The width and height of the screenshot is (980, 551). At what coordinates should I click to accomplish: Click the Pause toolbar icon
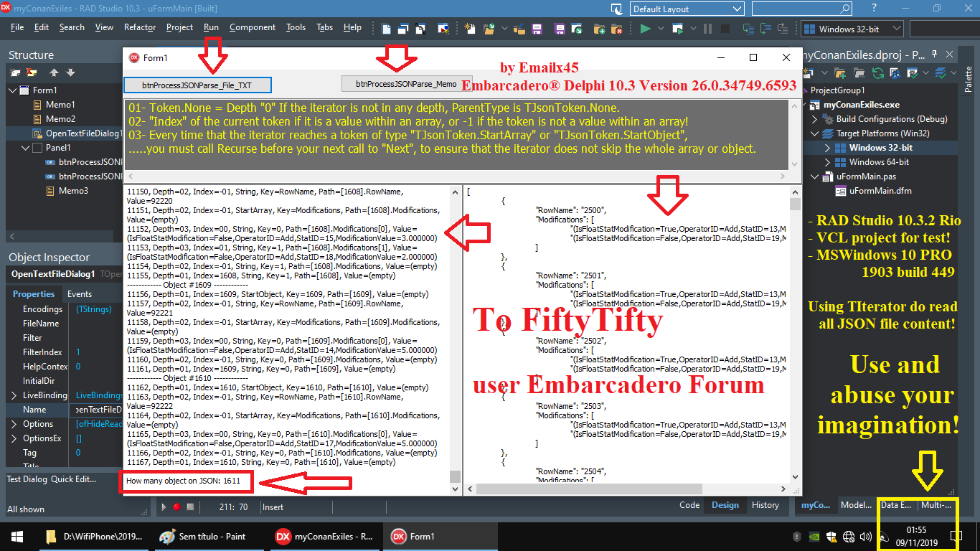click(707, 29)
